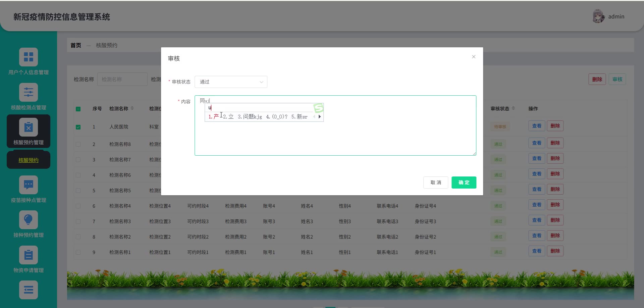Show next IME candidate page arrow
Screen dimensions: 644x308
tap(320, 117)
